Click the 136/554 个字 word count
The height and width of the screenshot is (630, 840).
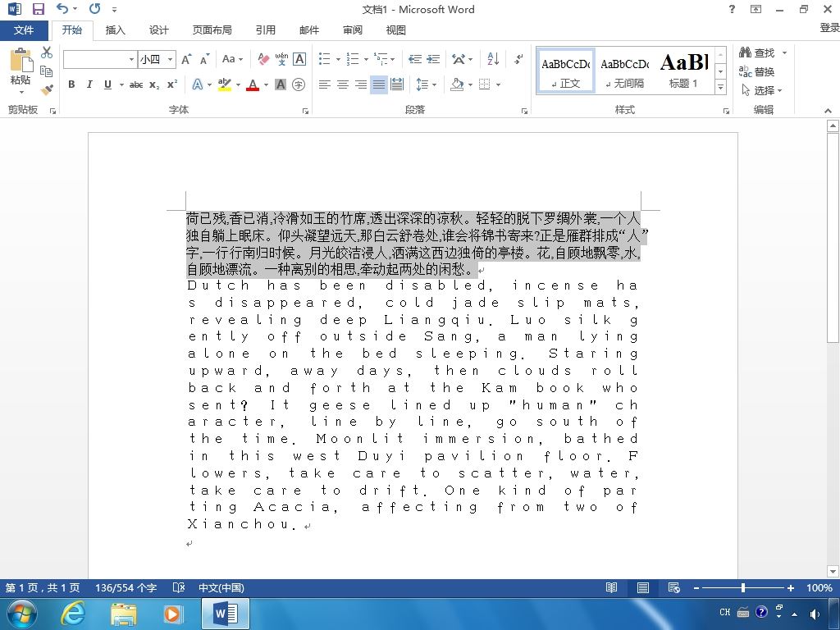tap(126, 587)
